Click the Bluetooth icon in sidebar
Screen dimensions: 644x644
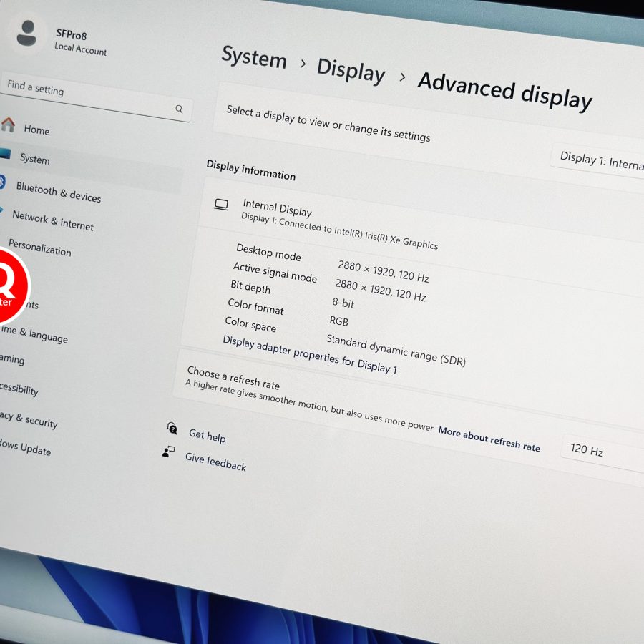[x=2, y=182]
